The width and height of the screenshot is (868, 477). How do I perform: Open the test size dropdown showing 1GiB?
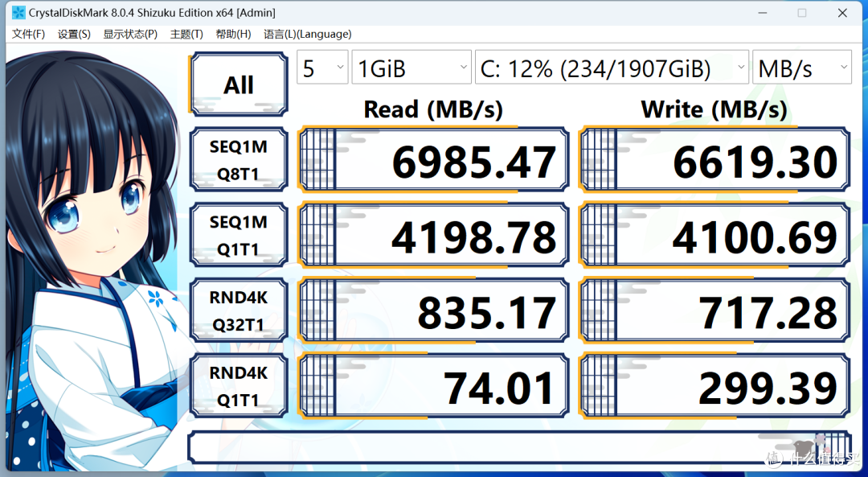coord(411,68)
